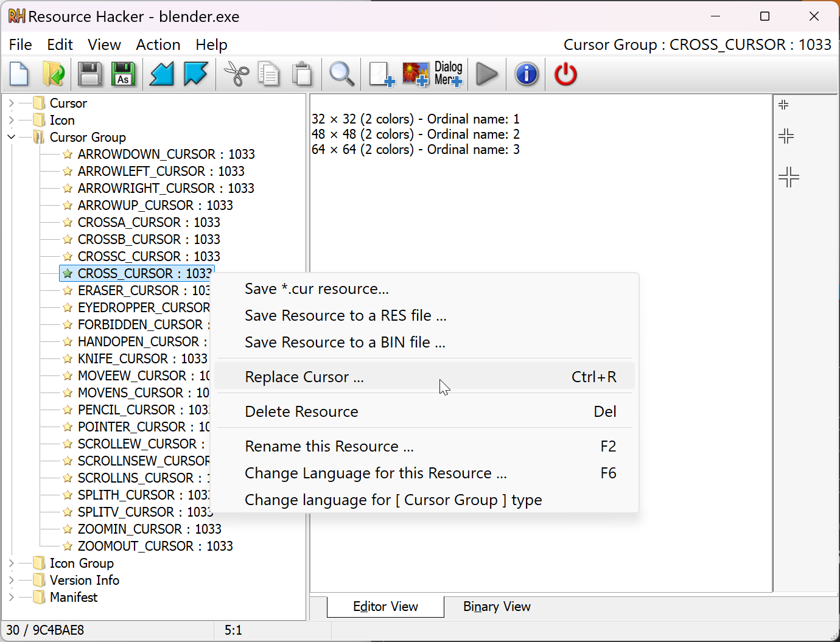
Task: Select CROSSA_CURSOR : 1033 resource
Action: click(x=149, y=223)
